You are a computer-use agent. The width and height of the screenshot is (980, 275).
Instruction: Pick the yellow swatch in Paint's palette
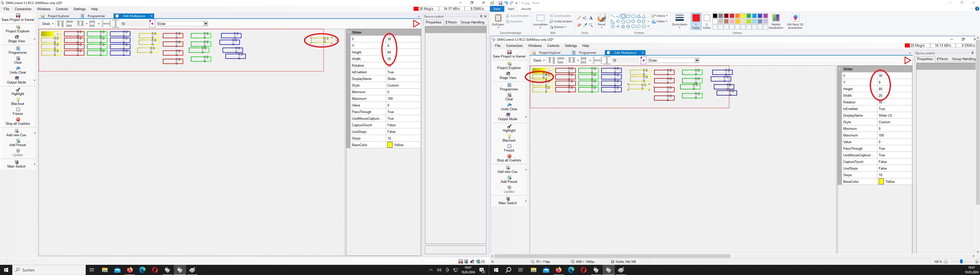[x=743, y=16]
